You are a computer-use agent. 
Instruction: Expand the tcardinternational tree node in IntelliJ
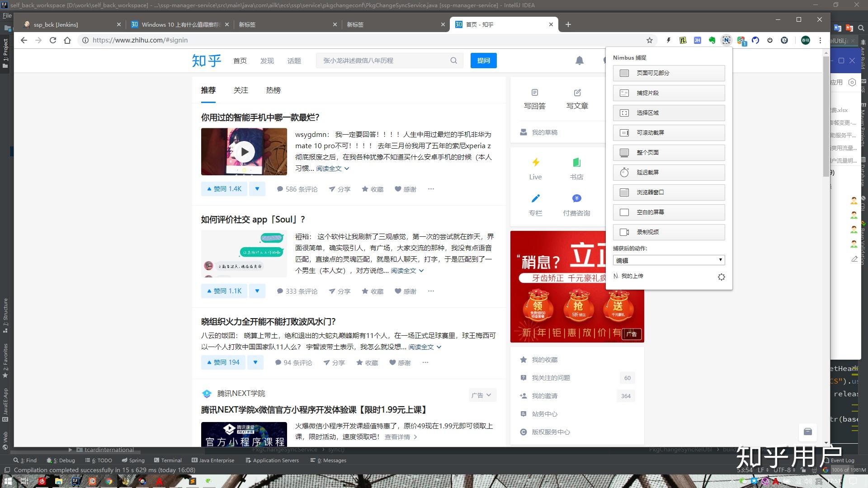(x=70, y=450)
